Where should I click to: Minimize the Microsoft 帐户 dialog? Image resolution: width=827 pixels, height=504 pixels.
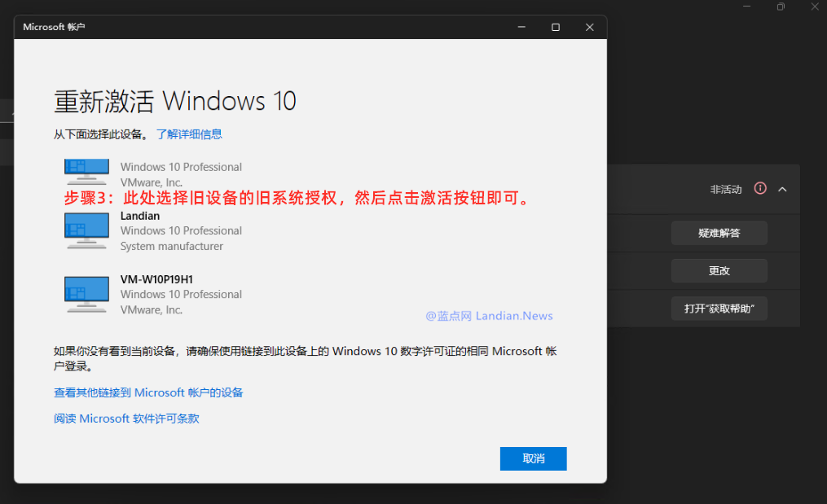coord(521,28)
